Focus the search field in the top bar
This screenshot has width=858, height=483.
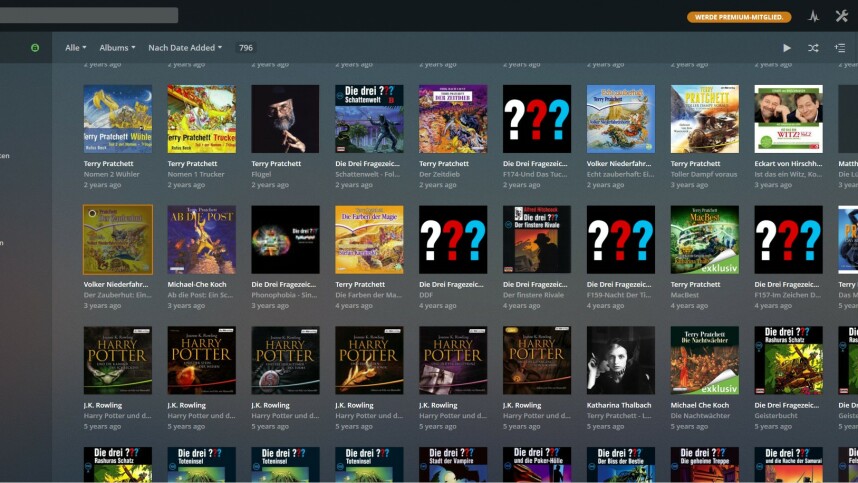pos(89,15)
